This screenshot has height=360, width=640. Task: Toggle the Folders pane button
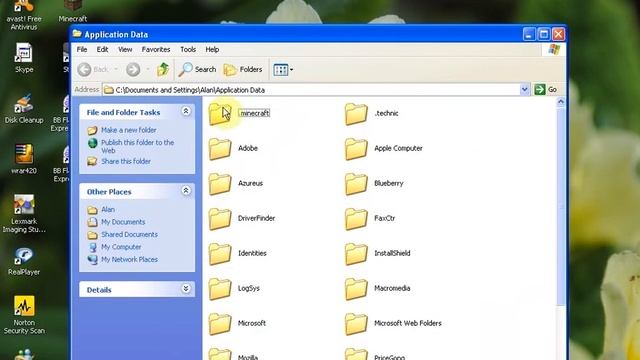coord(243,69)
